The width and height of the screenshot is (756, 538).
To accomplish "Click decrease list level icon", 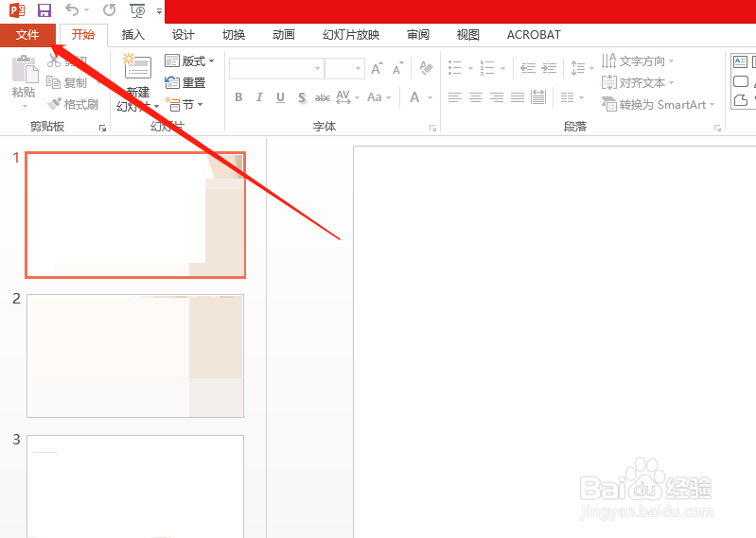I will 528,68.
